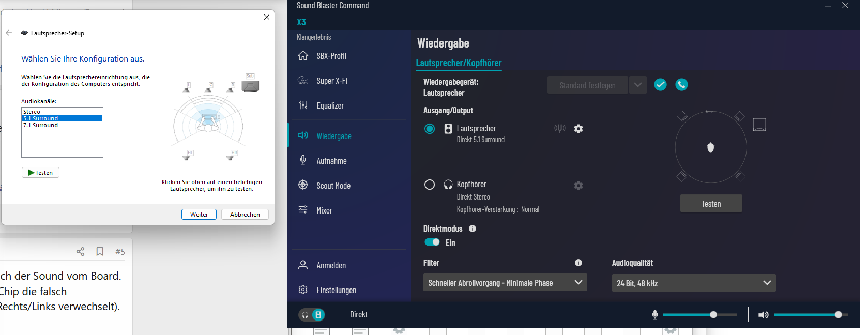Click the subwoofer in Sound Blaster diagram
Screen dimensions: 868x335
click(x=759, y=124)
